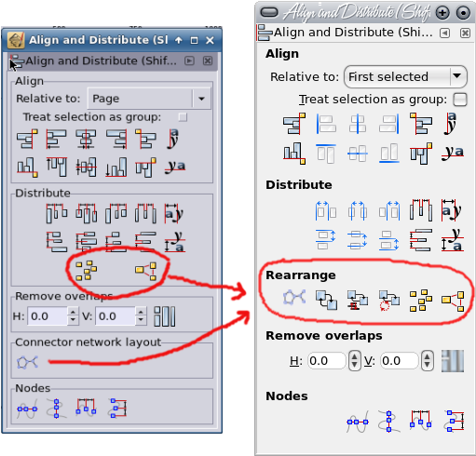Click the iconify arrow button on the left dock header
This screenshot has height=456, width=476.
[x=189, y=60]
